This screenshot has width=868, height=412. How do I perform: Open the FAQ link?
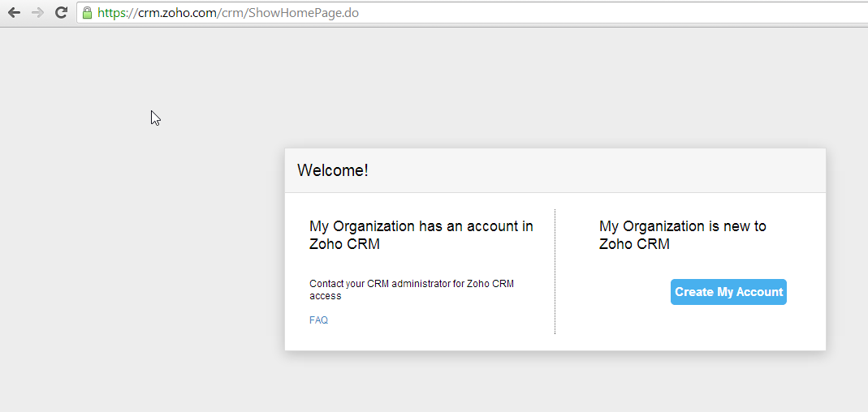[318, 320]
